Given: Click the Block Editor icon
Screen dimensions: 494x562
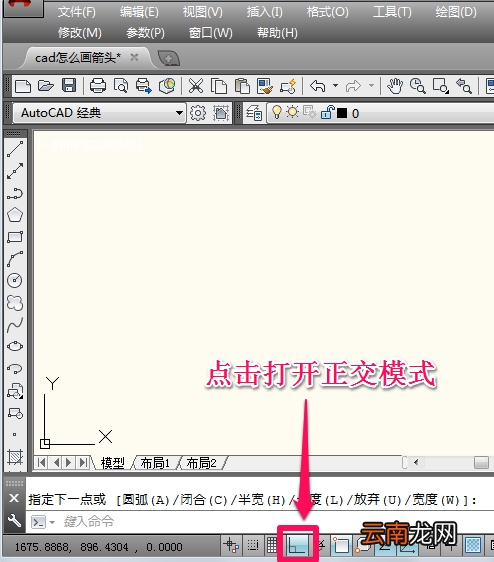Looking at the screenshot, I should (289, 86).
